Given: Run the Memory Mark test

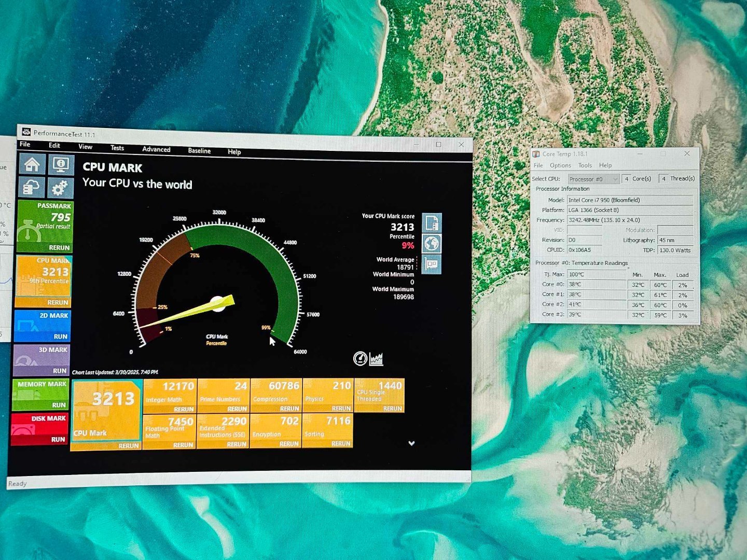Looking at the screenshot, I should pyautogui.click(x=59, y=405).
